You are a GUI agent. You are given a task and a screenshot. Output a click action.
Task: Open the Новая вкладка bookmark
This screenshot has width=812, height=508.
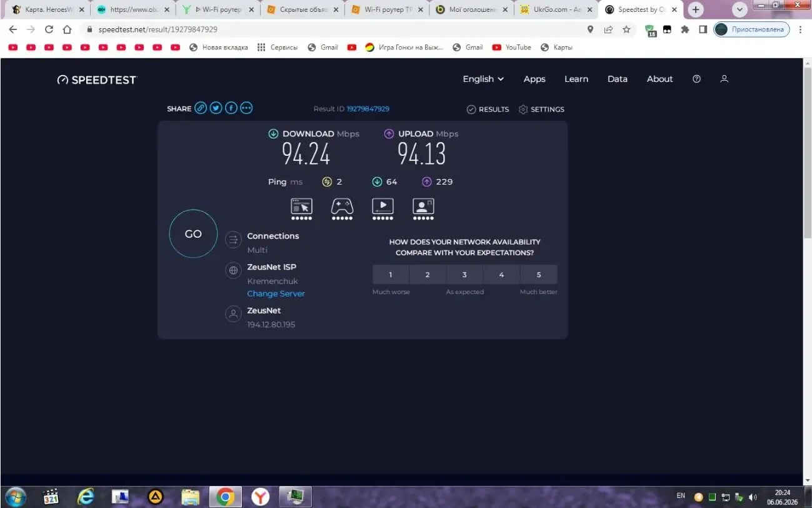click(x=218, y=48)
